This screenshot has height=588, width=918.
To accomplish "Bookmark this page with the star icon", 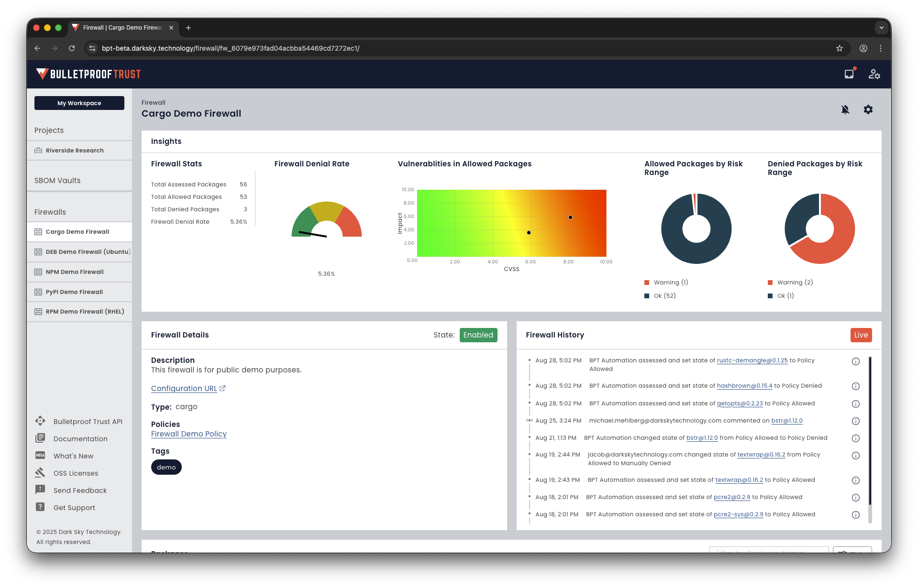I will (840, 48).
